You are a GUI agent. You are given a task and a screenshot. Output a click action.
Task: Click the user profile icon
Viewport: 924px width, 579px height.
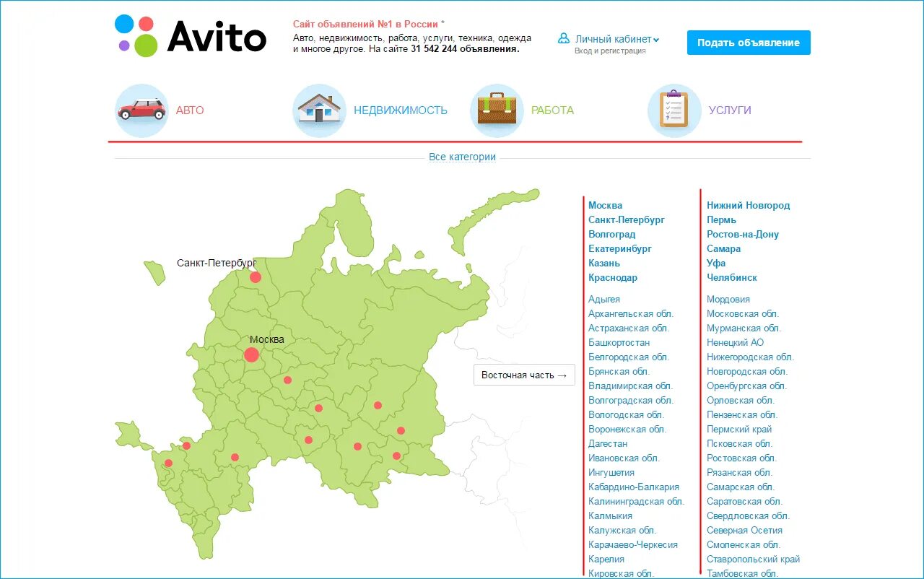564,38
